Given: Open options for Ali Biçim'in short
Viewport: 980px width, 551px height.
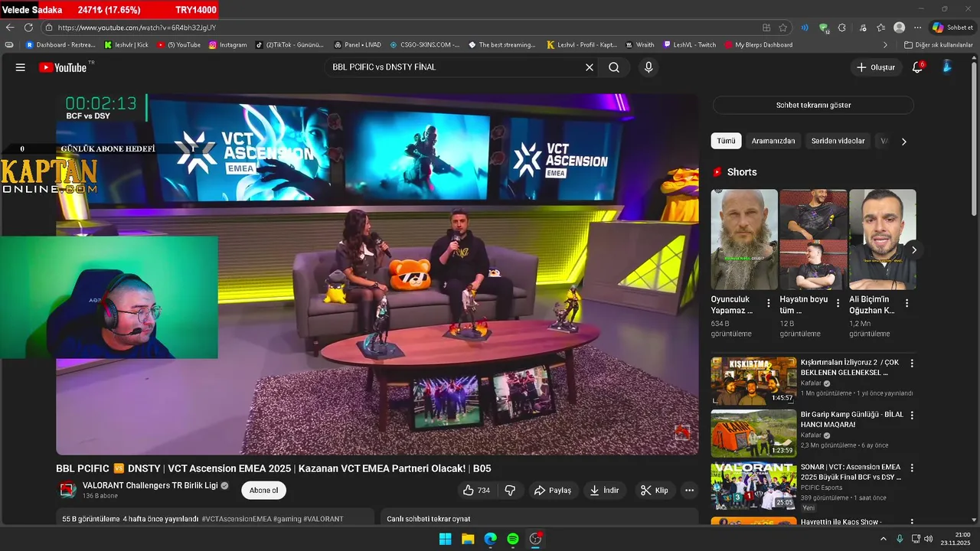Looking at the screenshot, I should point(907,303).
